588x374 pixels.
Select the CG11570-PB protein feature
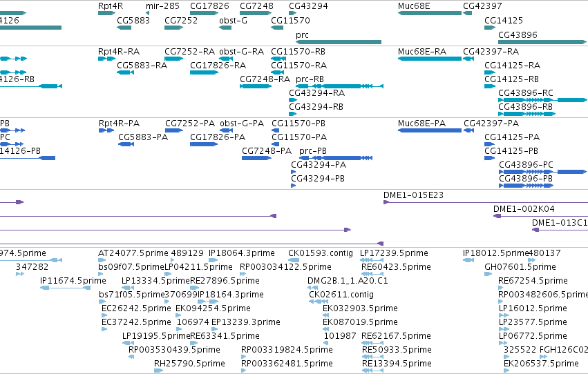[275, 130]
